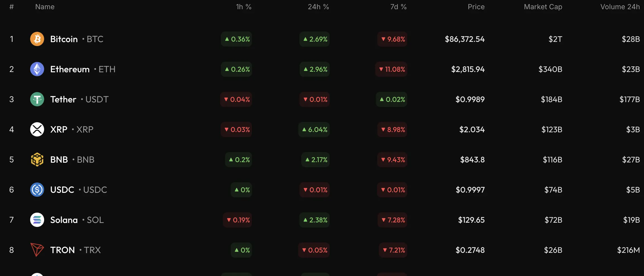This screenshot has width=644, height=276.
Task: Click Bitcoin's price $86,372.54
Action: (x=465, y=39)
